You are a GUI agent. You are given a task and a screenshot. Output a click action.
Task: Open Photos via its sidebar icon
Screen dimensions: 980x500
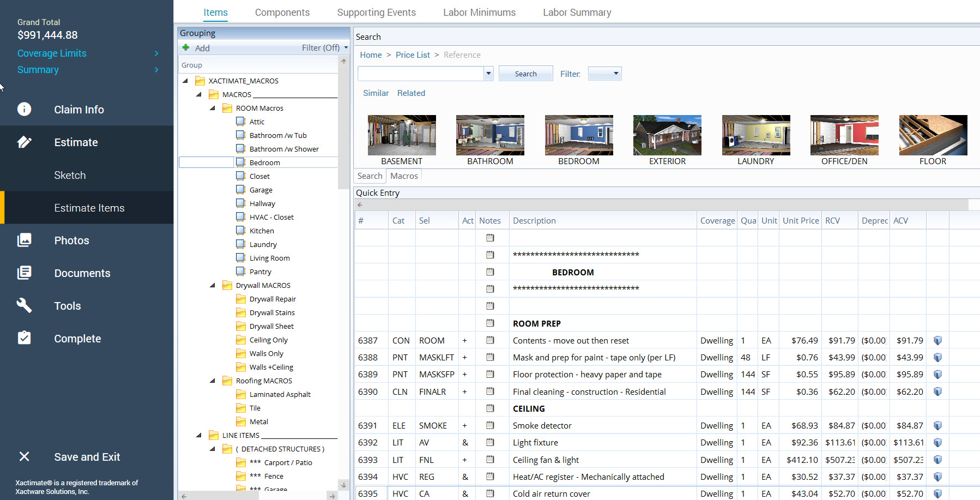click(24, 240)
